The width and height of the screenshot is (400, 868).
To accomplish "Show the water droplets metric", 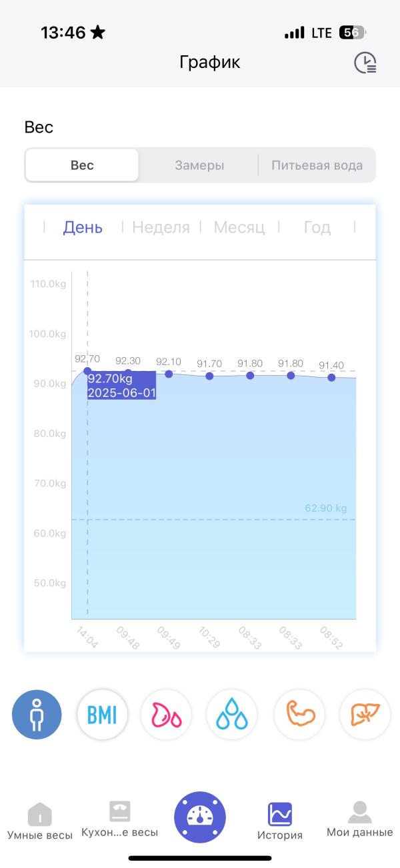I will (x=232, y=715).
